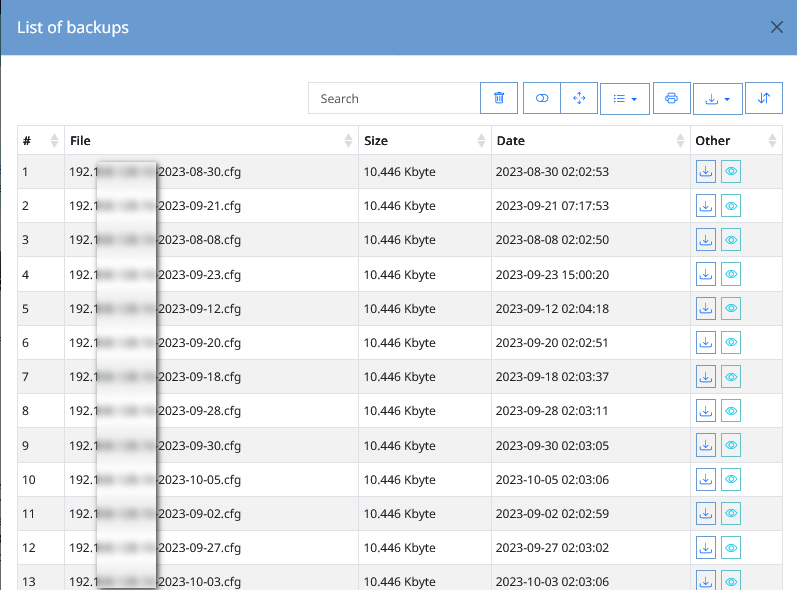
Task: Open eye preview for 2023-10-05.cfg backup
Action: [x=731, y=479]
